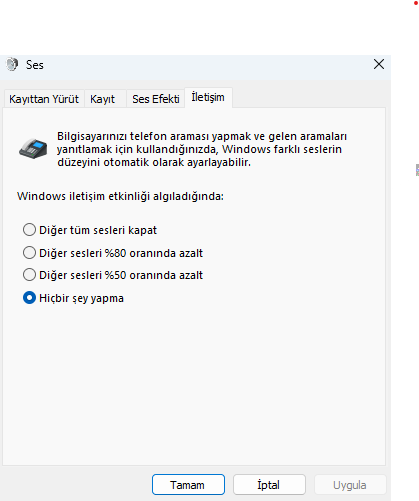Image resolution: width=419 pixels, height=501 pixels.
Task: Click the "Windows iletişim etkinliği algıladığında" label
Action: [x=120, y=196]
